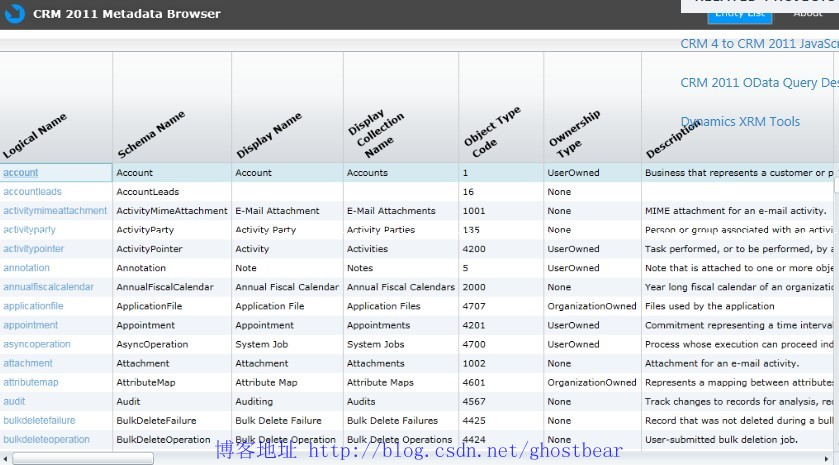Open the bulkdeletefailure entity link
This screenshot has width=839, height=465.
tap(39, 421)
